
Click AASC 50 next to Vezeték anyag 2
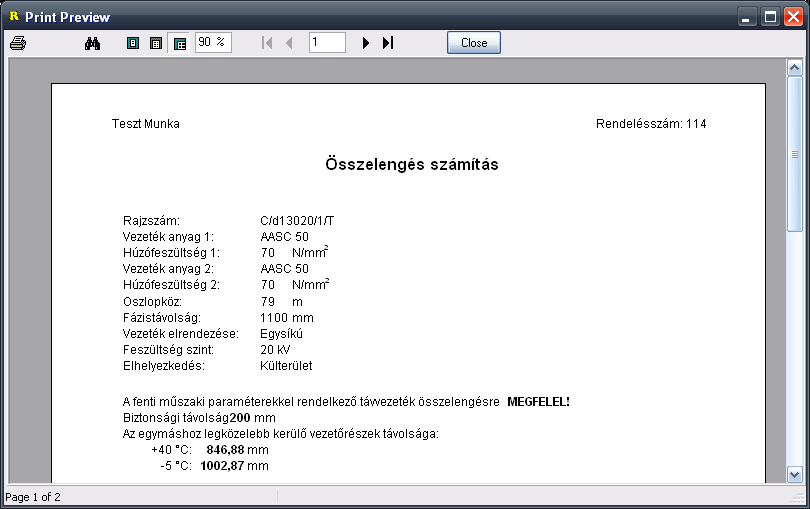(284, 269)
